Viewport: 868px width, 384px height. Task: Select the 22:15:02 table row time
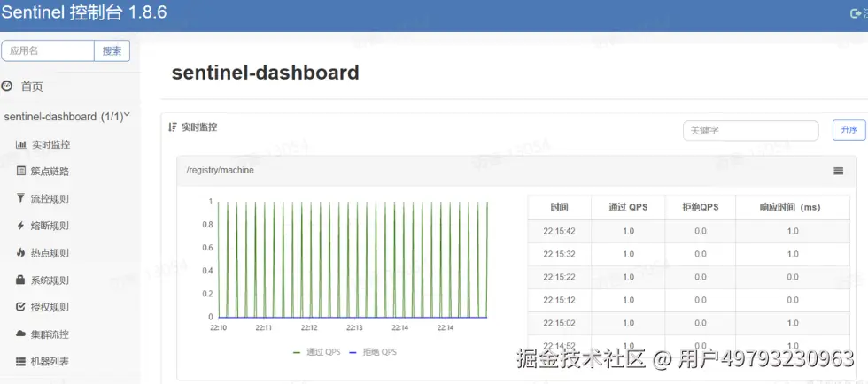[x=559, y=323]
